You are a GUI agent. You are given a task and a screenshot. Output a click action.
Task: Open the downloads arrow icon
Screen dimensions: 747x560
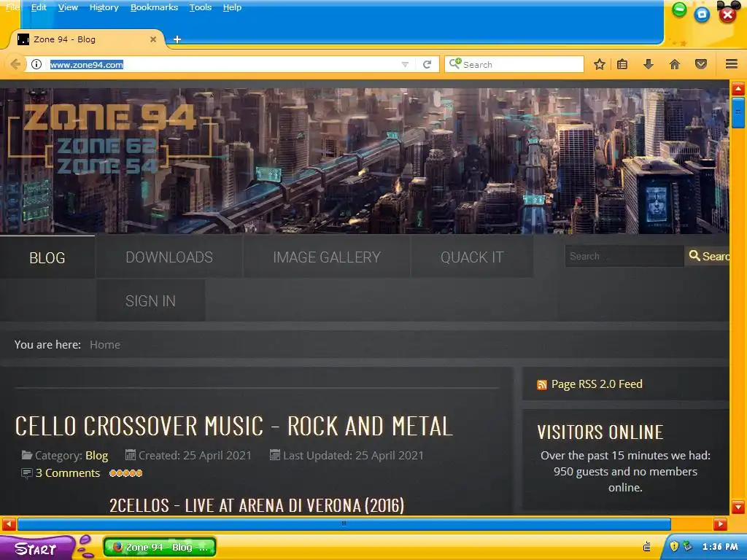click(x=649, y=64)
